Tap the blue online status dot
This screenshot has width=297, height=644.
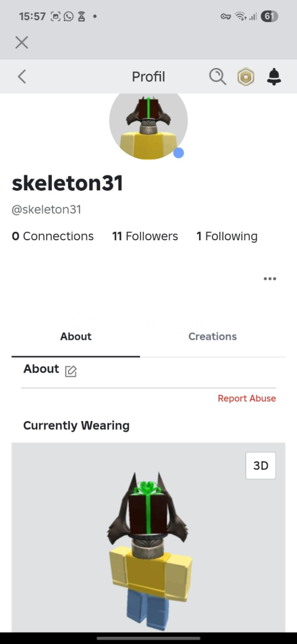tap(178, 153)
